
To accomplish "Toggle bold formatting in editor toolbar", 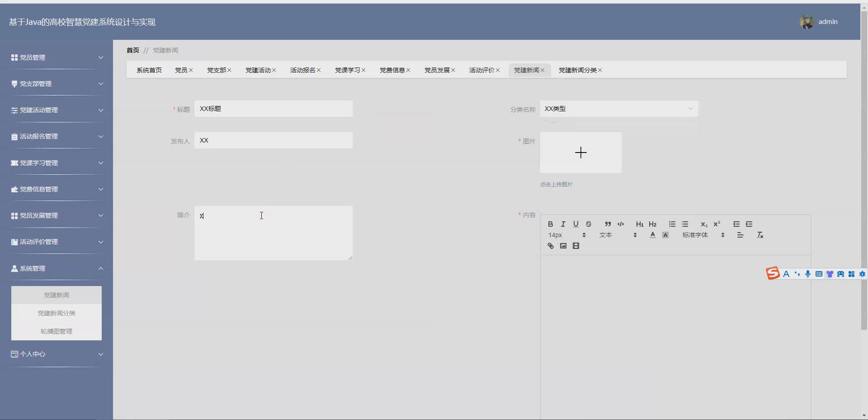I will [x=550, y=224].
